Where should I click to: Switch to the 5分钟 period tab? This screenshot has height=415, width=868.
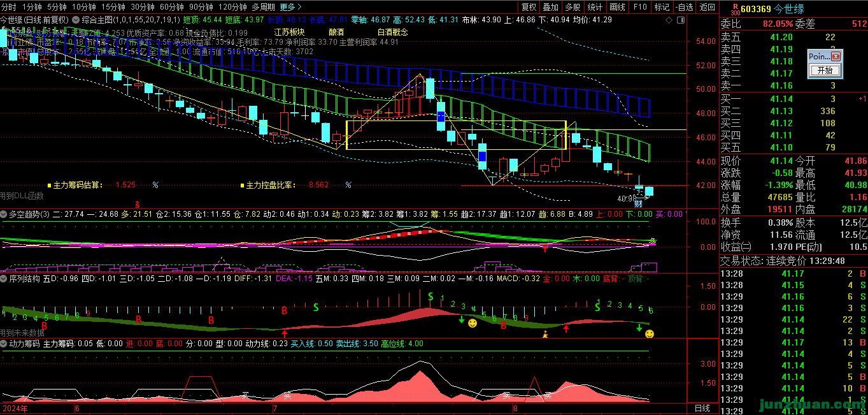point(57,7)
